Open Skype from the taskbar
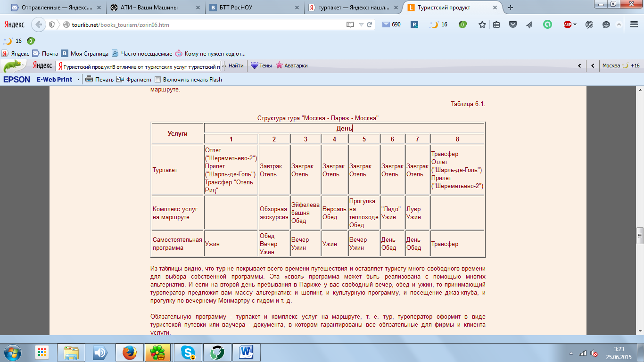The height and width of the screenshot is (362, 644). coord(187,352)
